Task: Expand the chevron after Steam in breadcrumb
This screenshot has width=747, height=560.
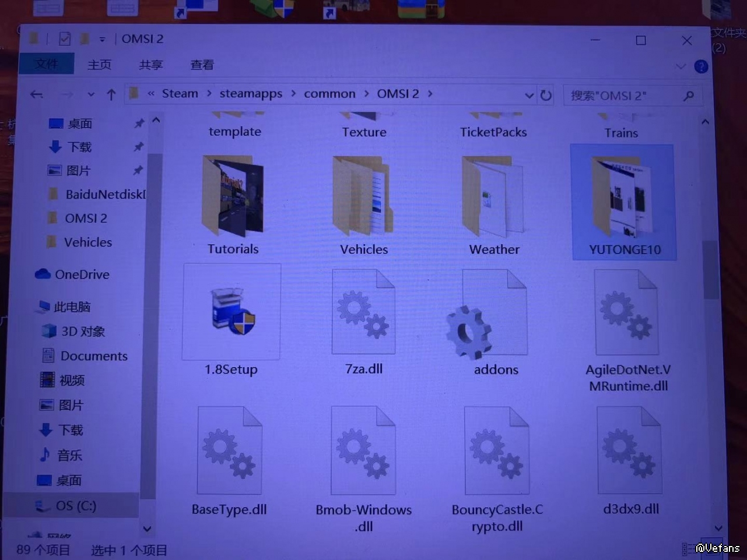Action: click(x=209, y=94)
